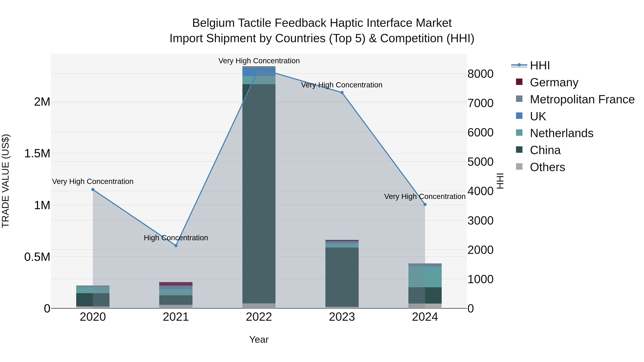Click the Germany segment of the 2021 bar
The image size is (644, 362).
pyautogui.click(x=176, y=284)
